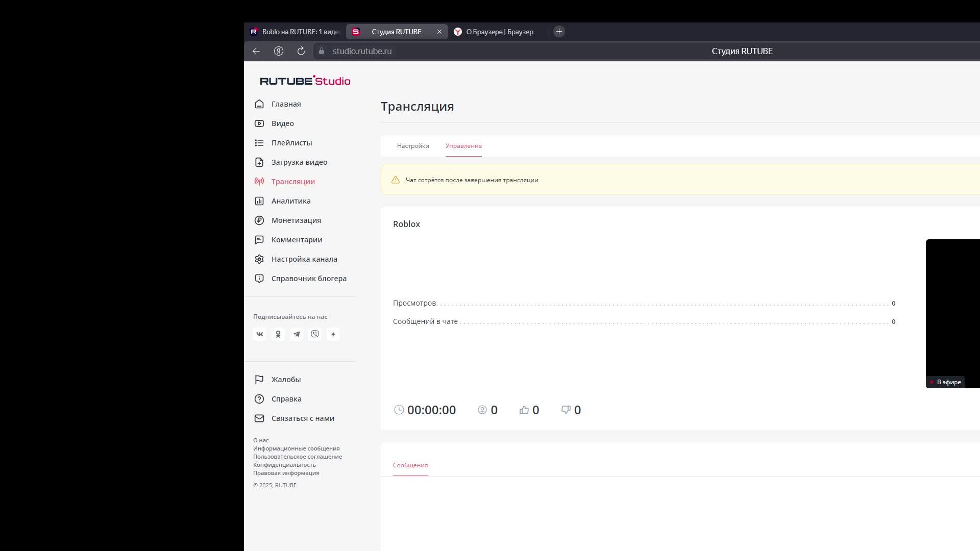Click the lock icon in address bar
This screenshot has height=551, width=980.
(322, 51)
